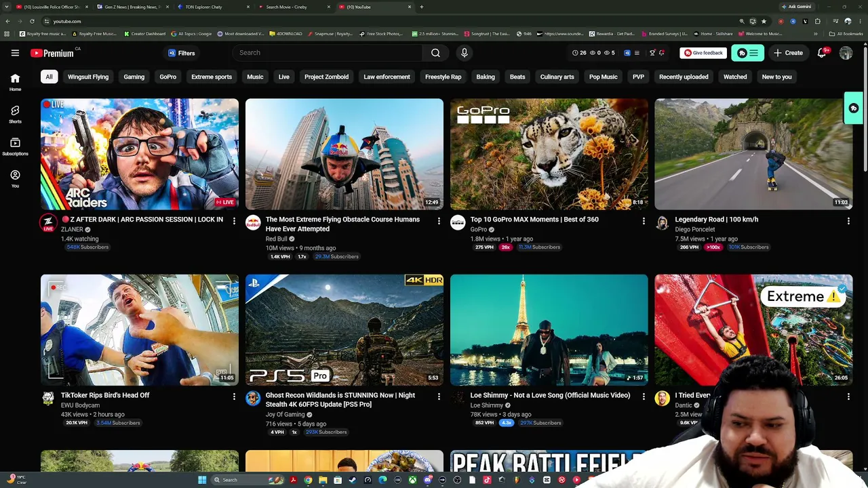Image resolution: width=868 pixels, height=488 pixels.
Task: Select the Gaming filter chip
Action: tap(134, 77)
